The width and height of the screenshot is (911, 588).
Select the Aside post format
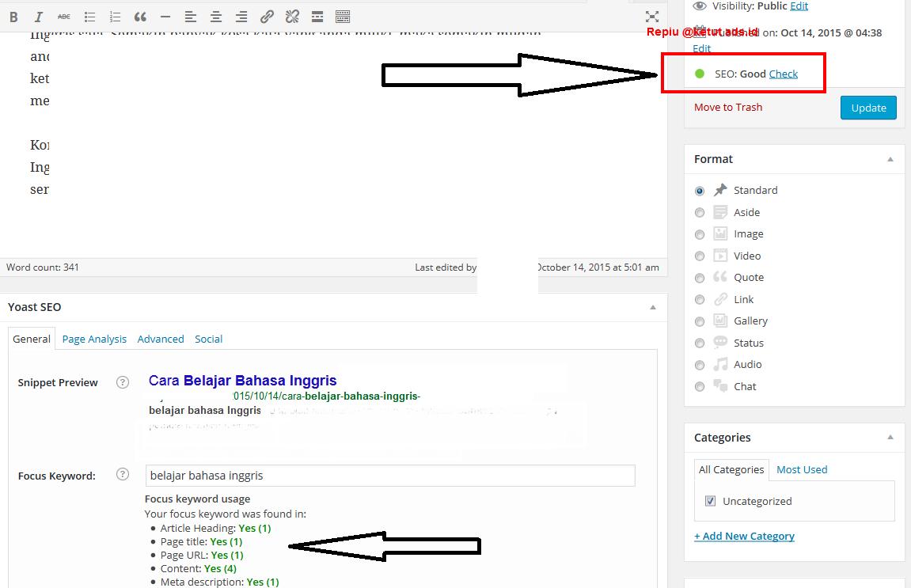point(700,212)
